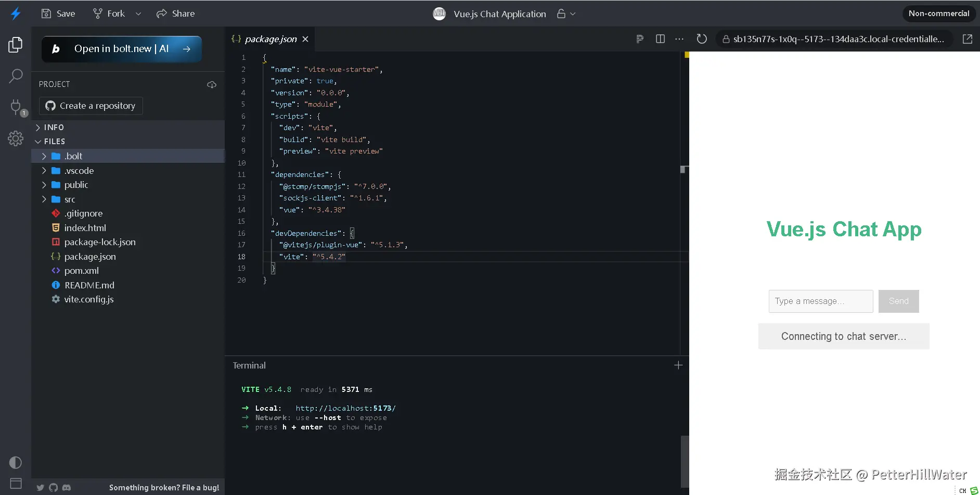Toggle the bottom panel layout icon
The image size is (980, 495).
pos(16,483)
